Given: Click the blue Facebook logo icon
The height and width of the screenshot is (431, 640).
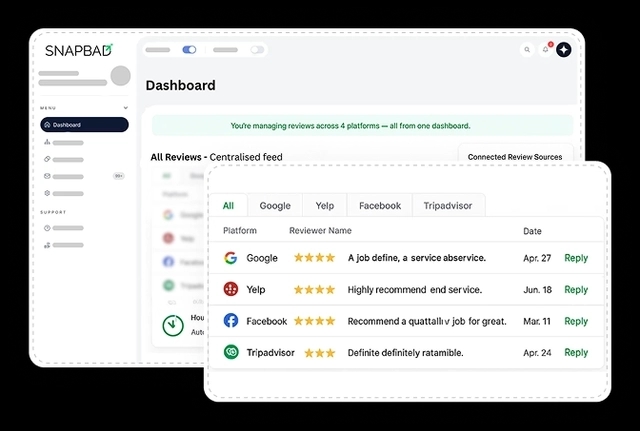Looking at the screenshot, I should tap(231, 321).
